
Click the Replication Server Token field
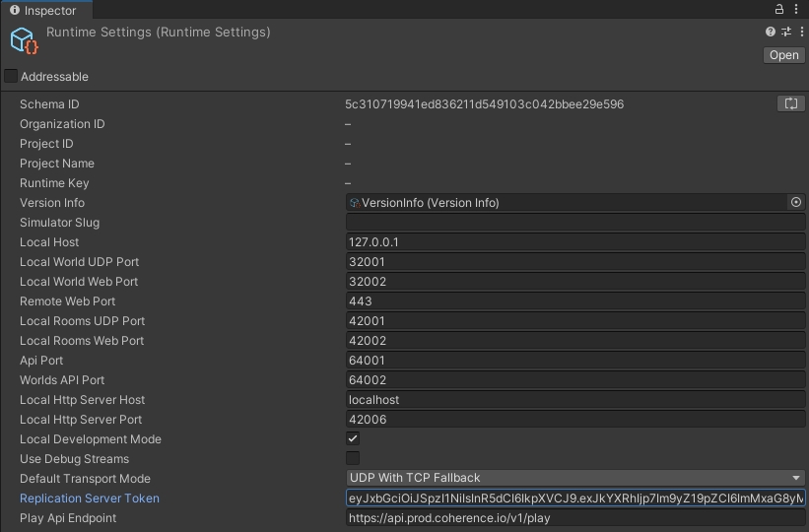coord(574,499)
